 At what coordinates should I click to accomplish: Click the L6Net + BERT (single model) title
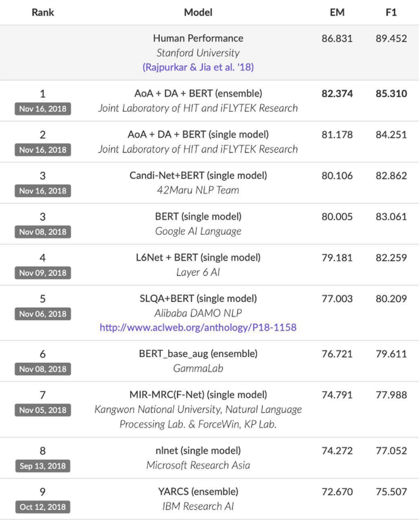pos(198,258)
